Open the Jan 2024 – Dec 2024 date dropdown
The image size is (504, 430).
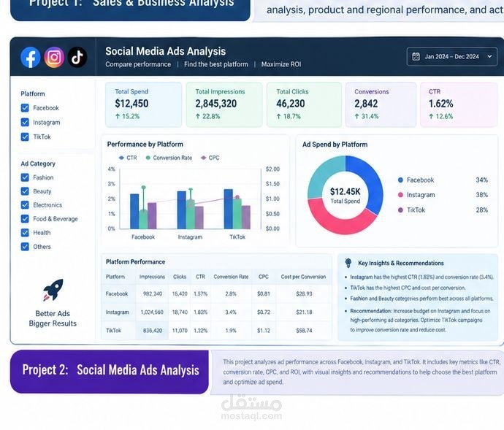click(452, 56)
